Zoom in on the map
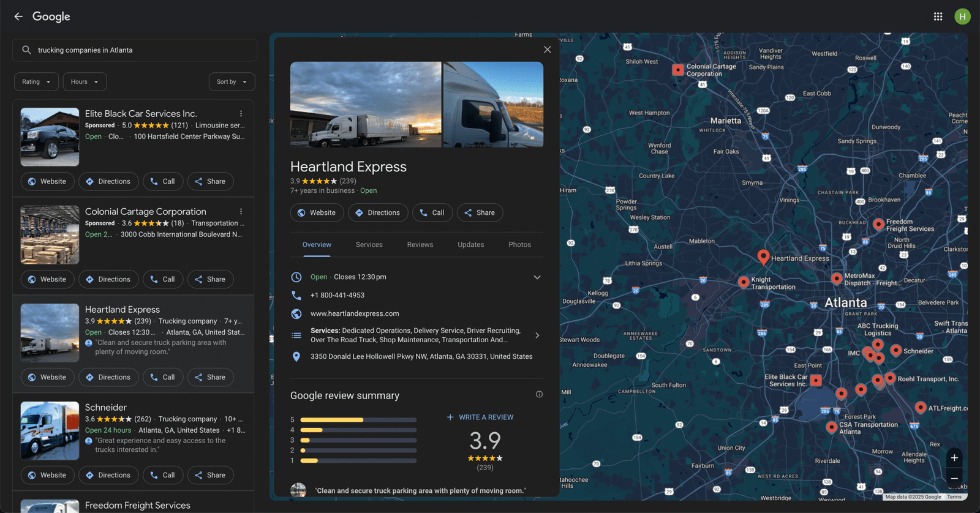The image size is (980, 513). [x=954, y=458]
